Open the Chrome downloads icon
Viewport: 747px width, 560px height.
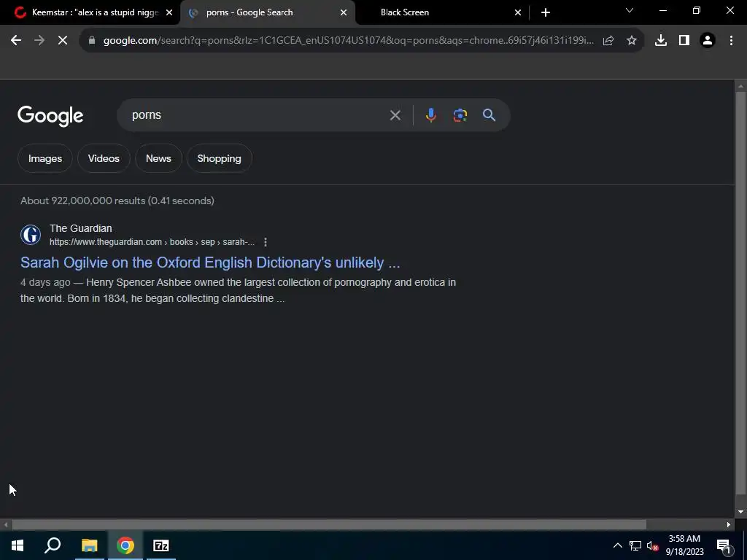click(661, 41)
